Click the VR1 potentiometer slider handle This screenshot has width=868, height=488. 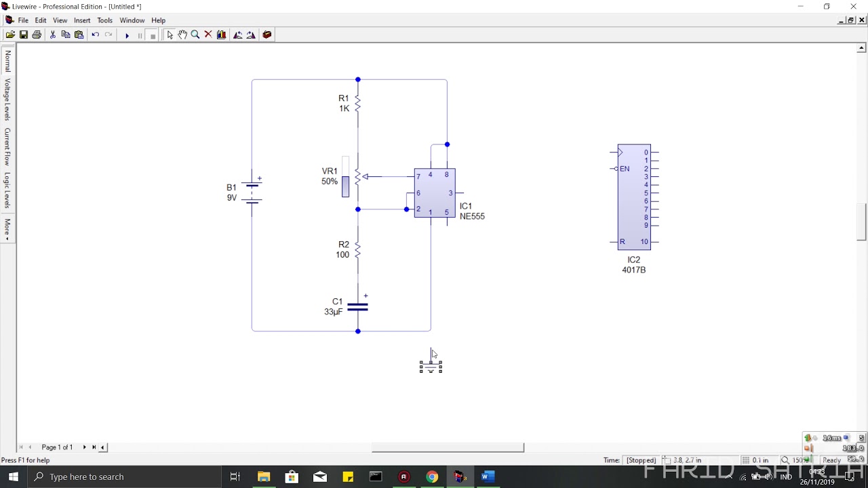346,186
